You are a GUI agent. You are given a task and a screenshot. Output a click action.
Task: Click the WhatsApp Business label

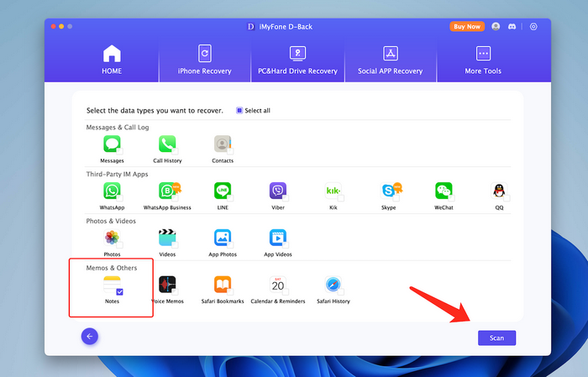pyautogui.click(x=167, y=207)
